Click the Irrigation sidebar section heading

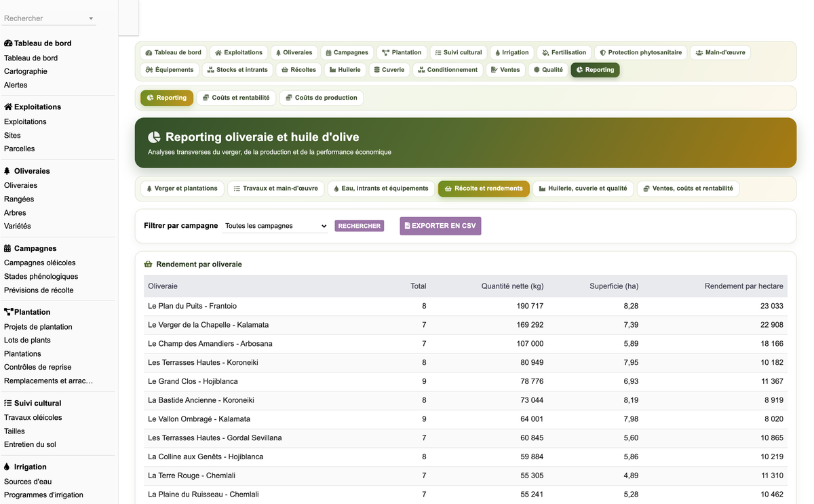(x=26, y=467)
